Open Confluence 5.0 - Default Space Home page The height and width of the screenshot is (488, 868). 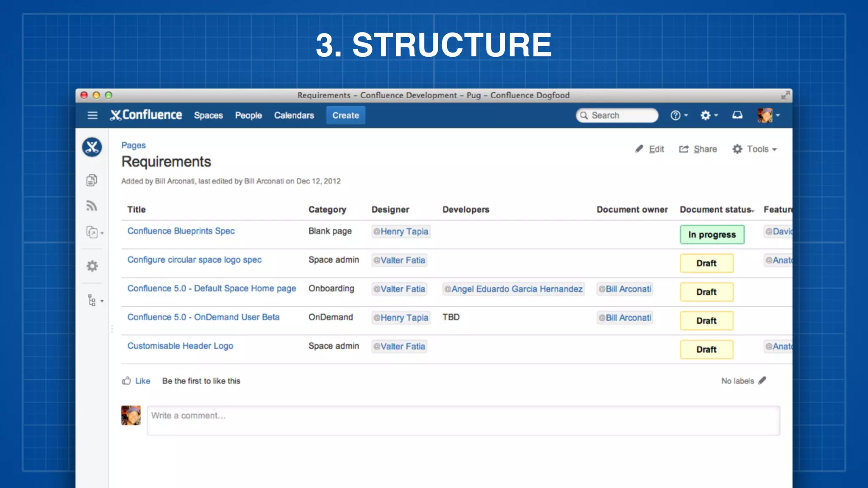212,288
